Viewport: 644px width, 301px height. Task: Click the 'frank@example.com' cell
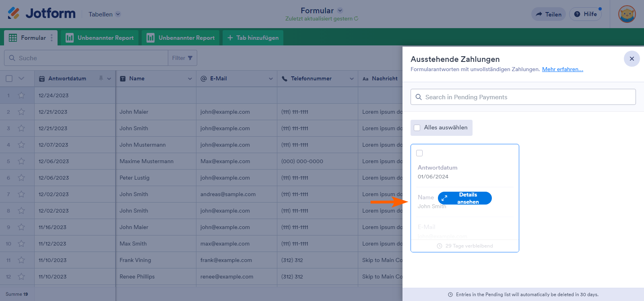(237, 260)
